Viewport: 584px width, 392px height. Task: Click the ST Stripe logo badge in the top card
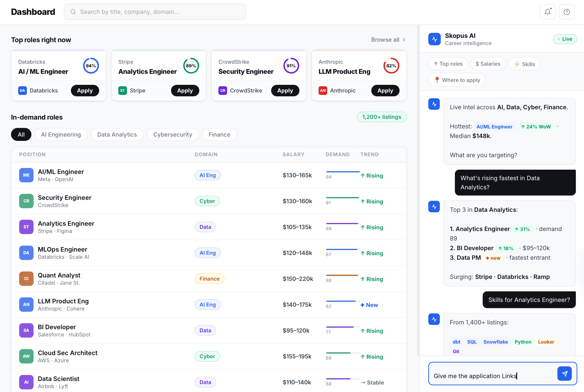point(122,91)
